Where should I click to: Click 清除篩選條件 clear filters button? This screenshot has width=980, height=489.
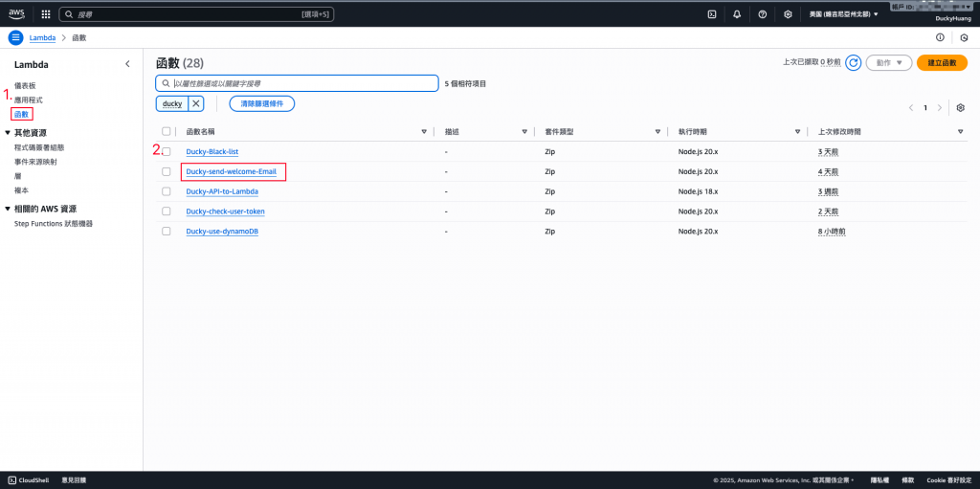[262, 103]
